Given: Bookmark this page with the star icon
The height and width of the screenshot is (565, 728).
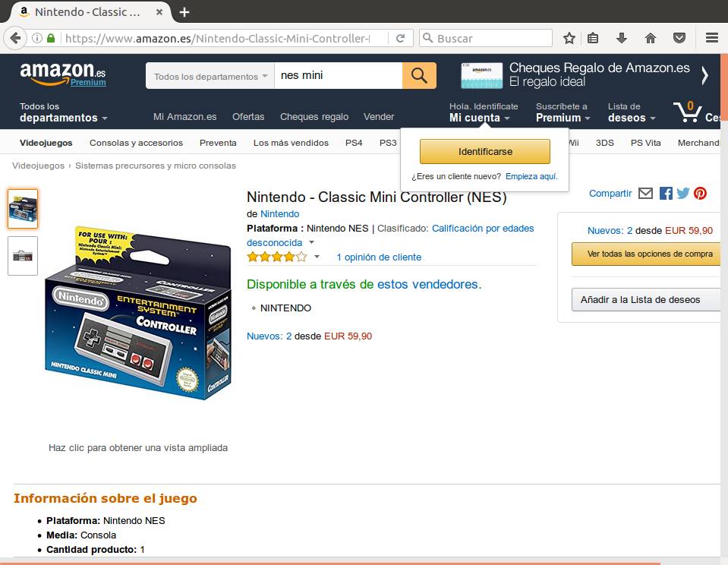Looking at the screenshot, I should [x=569, y=38].
